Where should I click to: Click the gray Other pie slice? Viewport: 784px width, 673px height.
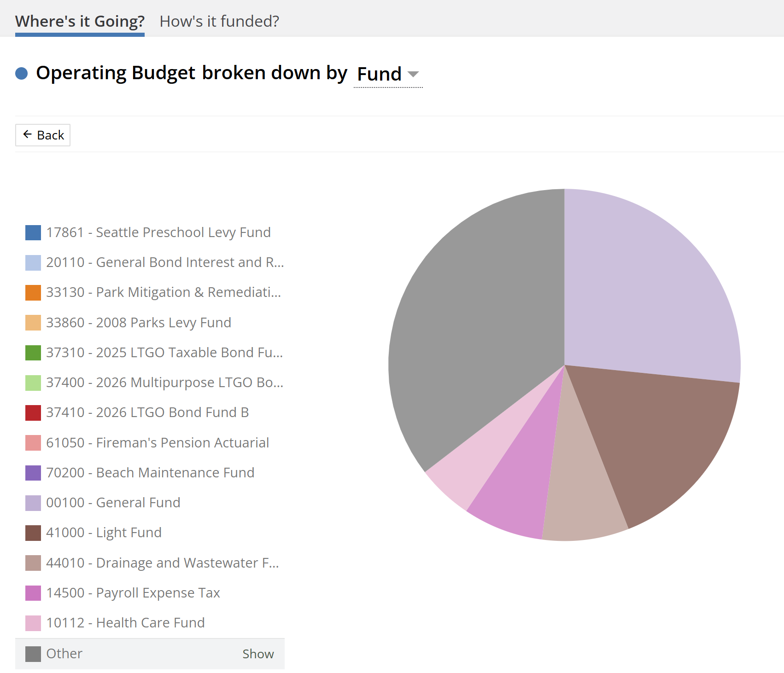coord(474,331)
